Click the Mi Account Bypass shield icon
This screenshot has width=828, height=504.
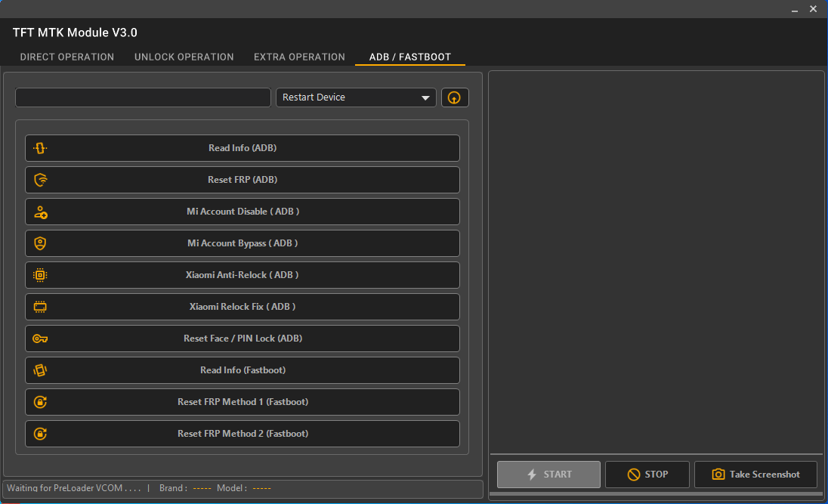[x=39, y=243]
